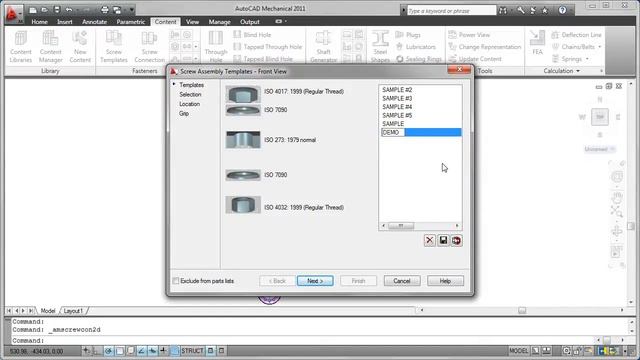Toggle Exclude from parts lists checkbox
The image size is (640, 360).
(x=176, y=281)
